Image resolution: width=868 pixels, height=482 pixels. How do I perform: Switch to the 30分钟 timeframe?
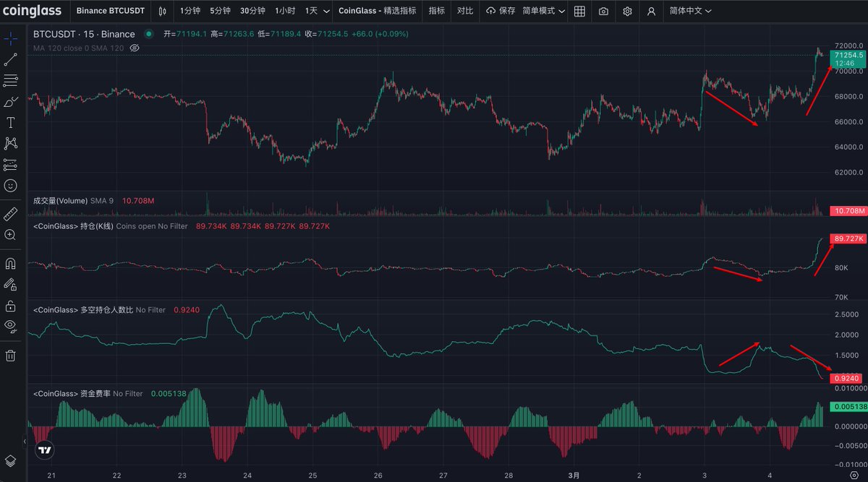coord(252,12)
